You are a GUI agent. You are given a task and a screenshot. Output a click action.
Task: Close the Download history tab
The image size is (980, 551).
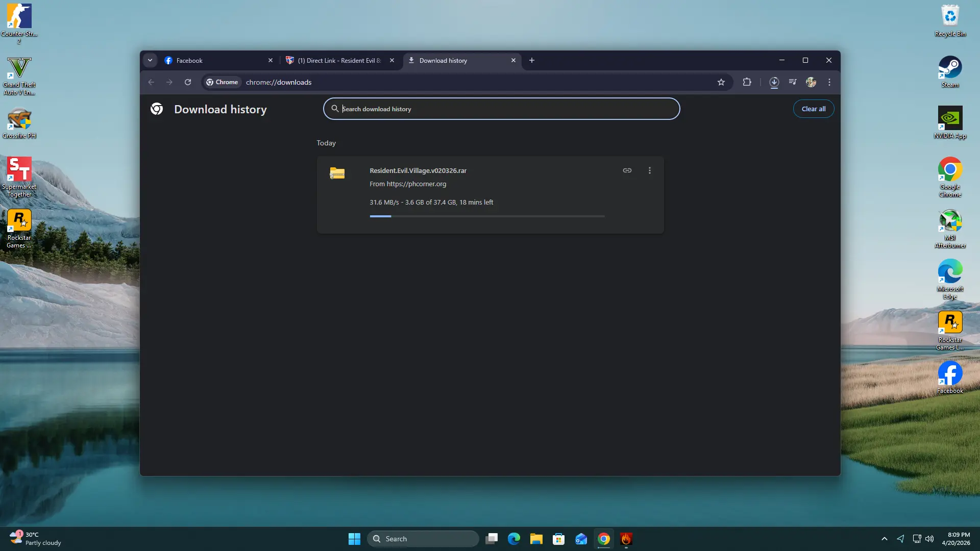click(x=513, y=60)
